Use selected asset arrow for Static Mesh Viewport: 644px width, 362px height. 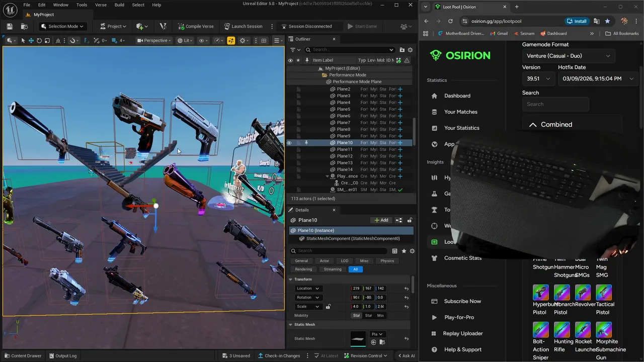(373, 342)
